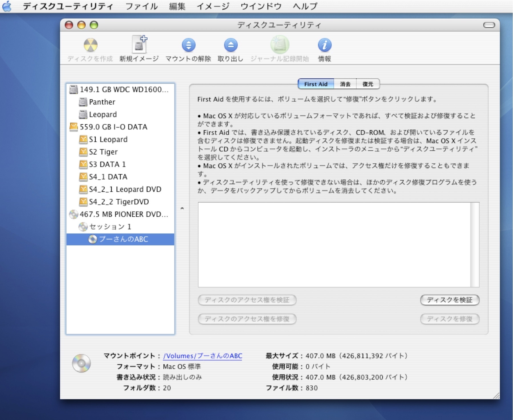Switch to the 消去 tab
This screenshot has width=513, height=420.
(345, 84)
